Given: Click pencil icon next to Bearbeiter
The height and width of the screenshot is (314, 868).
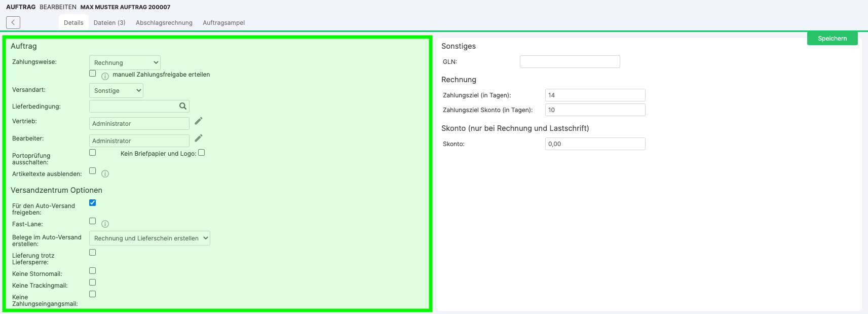Looking at the screenshot, I should pos(199,138).
